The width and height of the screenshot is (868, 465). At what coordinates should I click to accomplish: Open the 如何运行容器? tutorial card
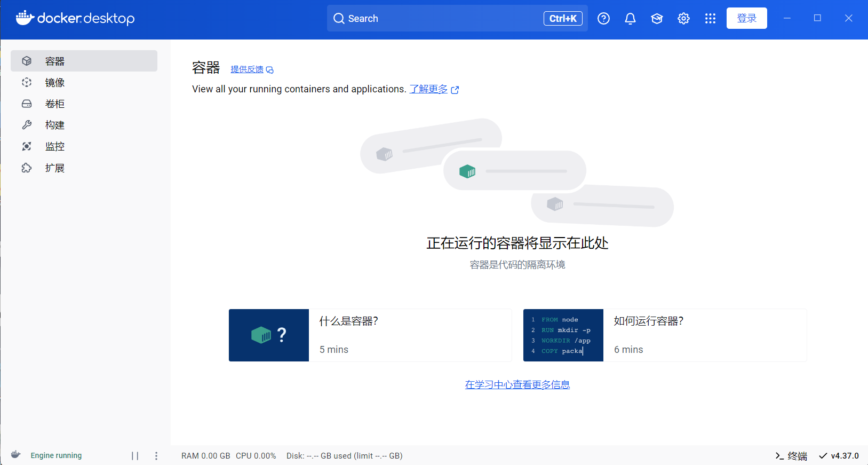click(664, 335)
